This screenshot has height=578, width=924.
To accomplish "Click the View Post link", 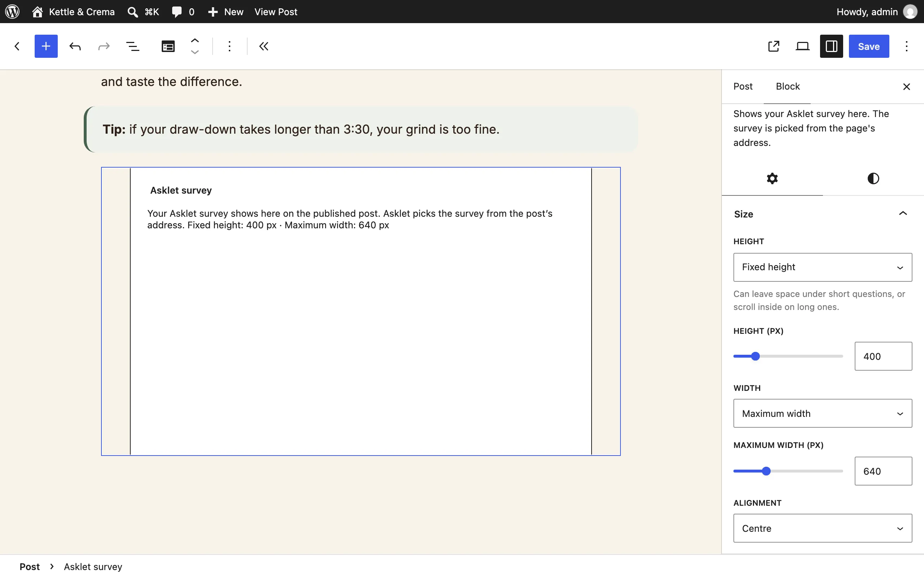I will coord(276,12).
